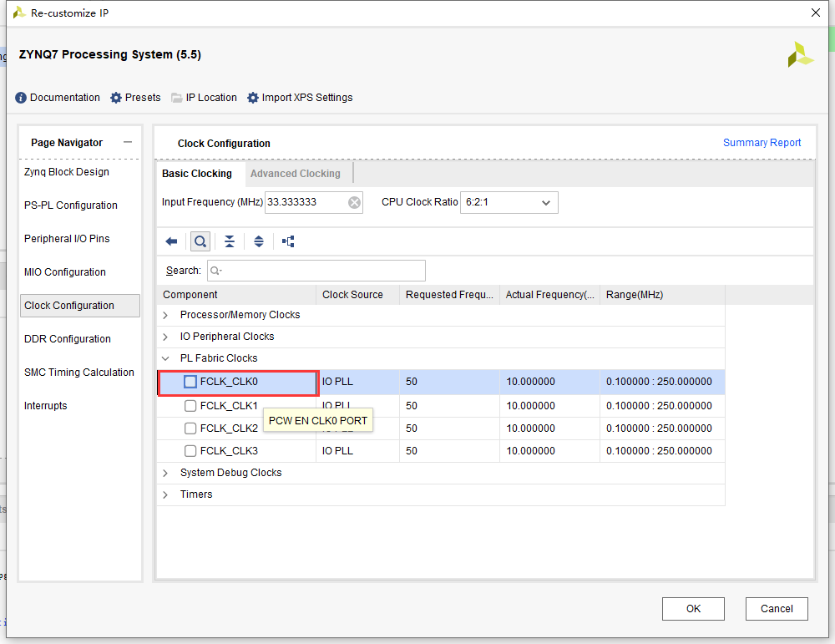Click the Cancel button
The width and height of the screenshot is (835, 644).
pyautogui.click(x=777, y=609)
